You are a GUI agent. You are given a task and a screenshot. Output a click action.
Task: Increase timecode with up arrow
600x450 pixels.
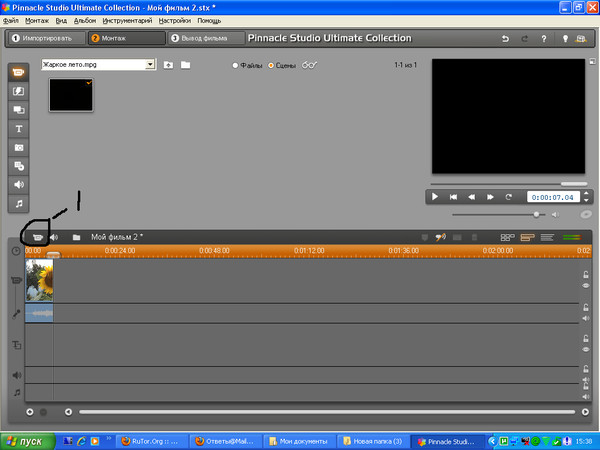coord(586,194)
